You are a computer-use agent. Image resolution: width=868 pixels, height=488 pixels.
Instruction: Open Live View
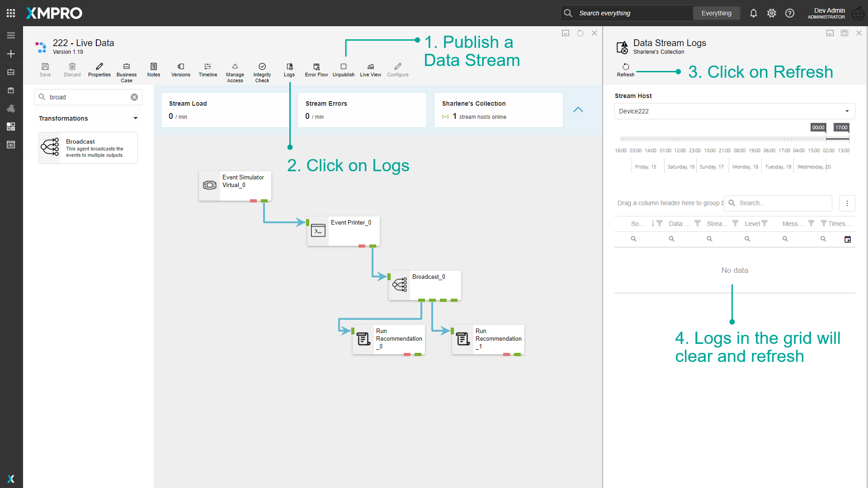[x=371, y=70]
